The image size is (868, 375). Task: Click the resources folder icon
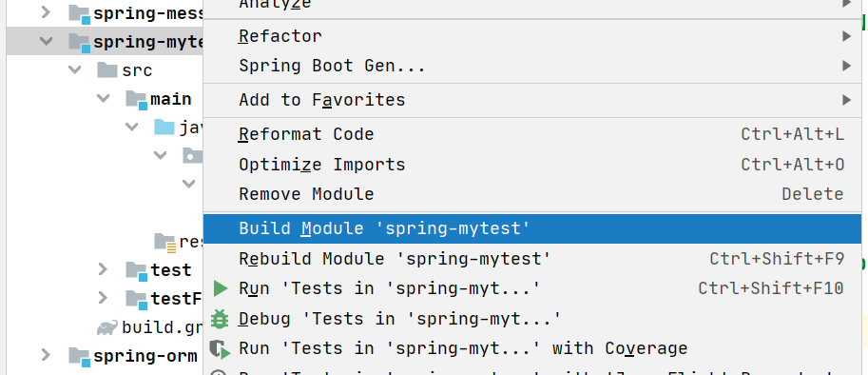(165, 242)
